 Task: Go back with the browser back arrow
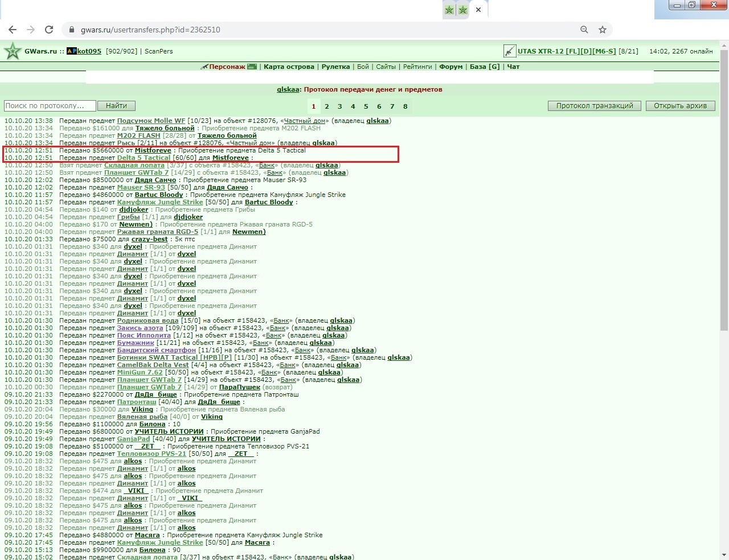(x=13, y=30)
